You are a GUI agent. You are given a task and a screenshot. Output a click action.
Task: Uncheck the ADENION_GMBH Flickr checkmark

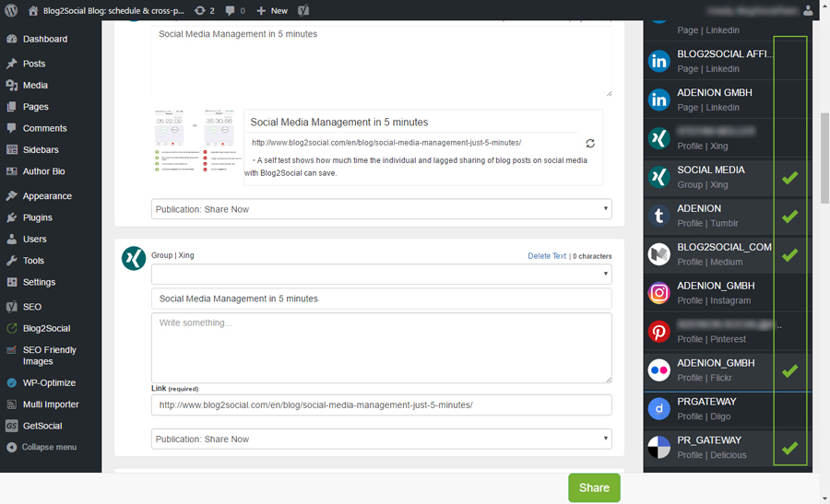click(789, 370)
